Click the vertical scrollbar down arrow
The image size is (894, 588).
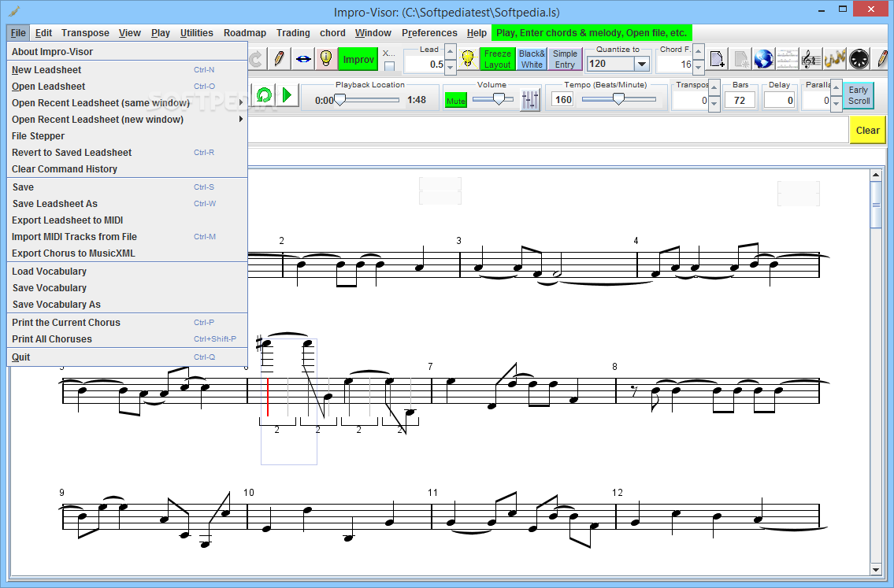click(x=876, y=569)
